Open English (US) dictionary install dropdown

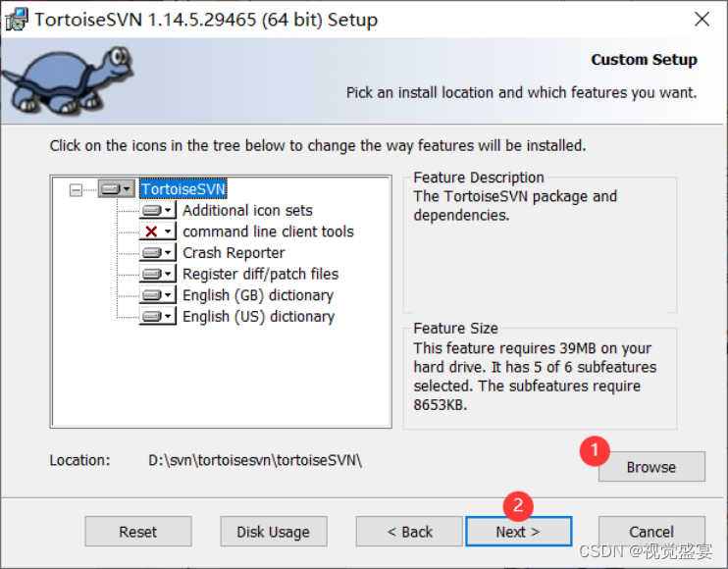pos(157,316)
